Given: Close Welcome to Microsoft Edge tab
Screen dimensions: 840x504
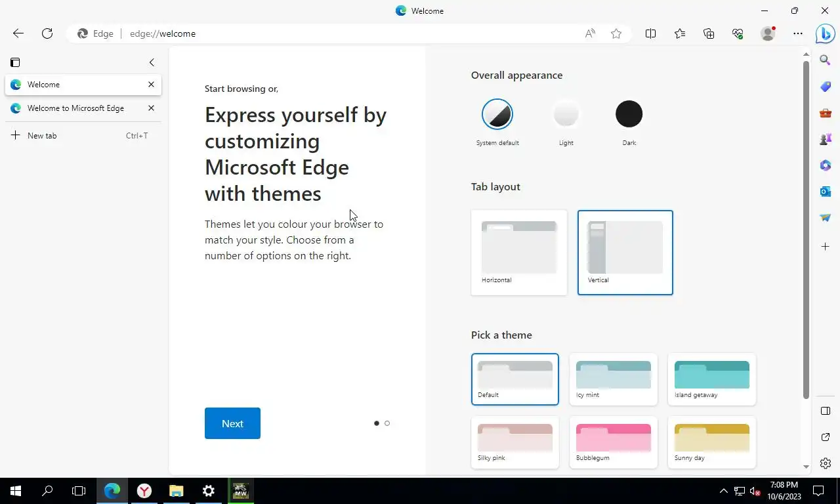Looking at the screenshot, I should 152,108.
